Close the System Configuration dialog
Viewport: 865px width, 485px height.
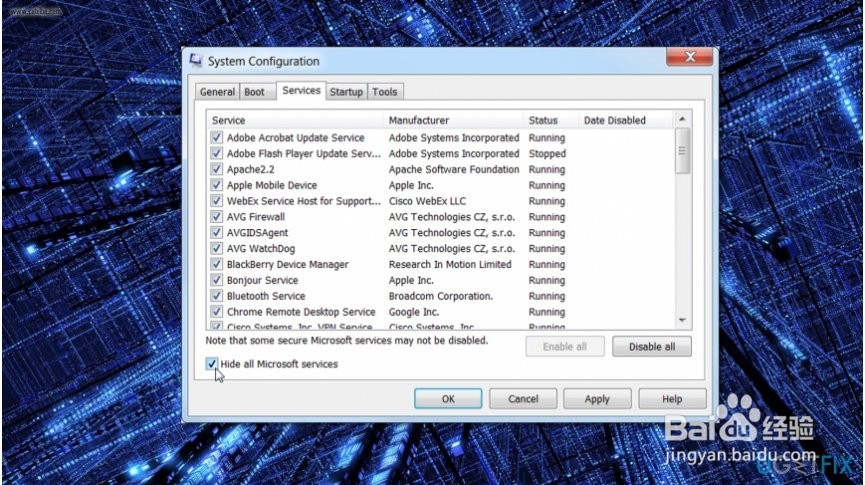pyautogui.click(x=690, y=57)
